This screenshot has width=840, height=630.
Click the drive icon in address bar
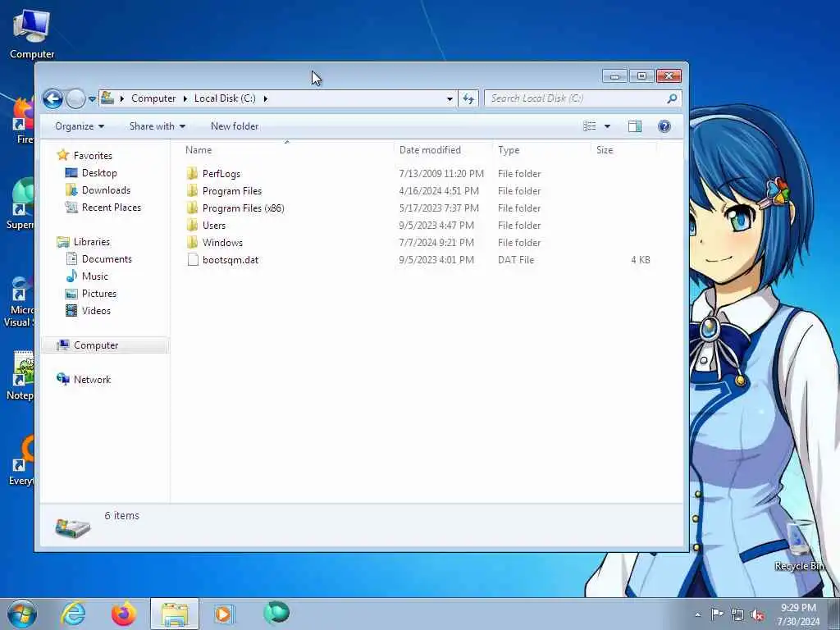pyautogui.click(x=107, y=98)
